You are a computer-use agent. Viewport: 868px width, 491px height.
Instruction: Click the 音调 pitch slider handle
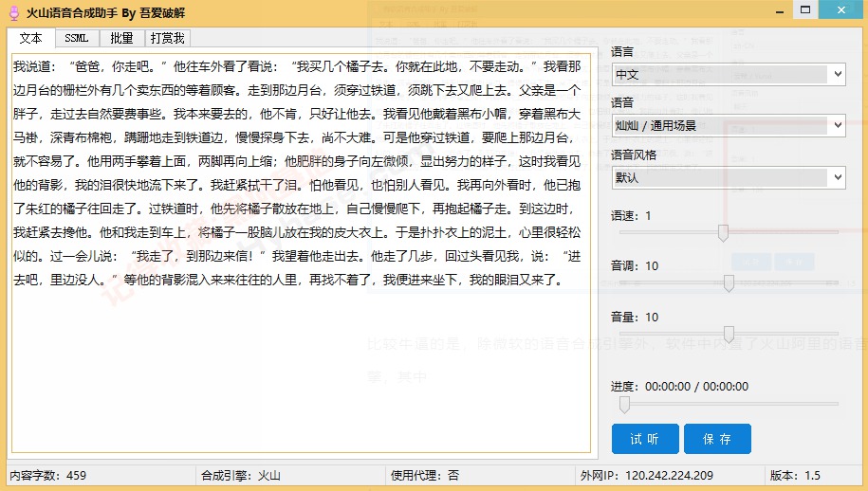click(x=729, y=283)
